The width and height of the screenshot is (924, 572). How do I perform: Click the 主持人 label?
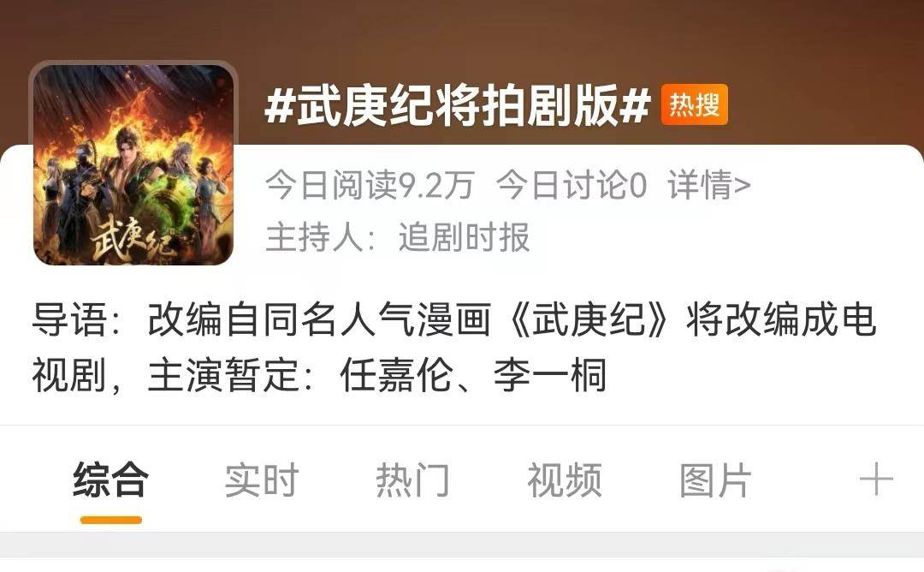[321, 238]
